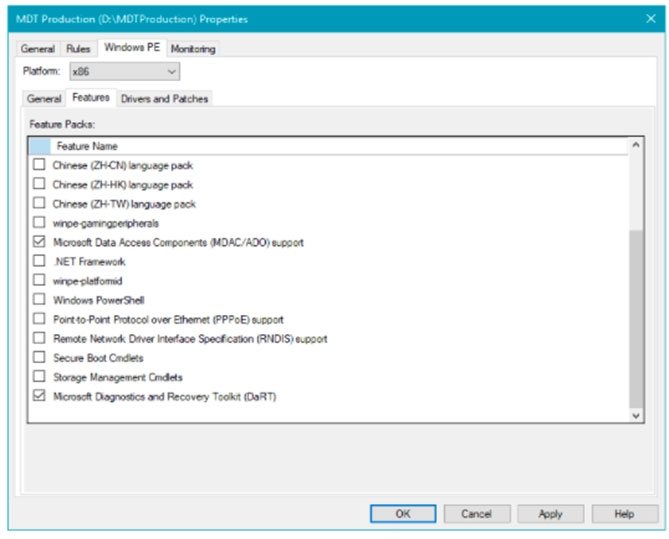Check the Storage Management Cmdlets box
The height and width of the screenshot is (539, 669).
click(39, 376)
